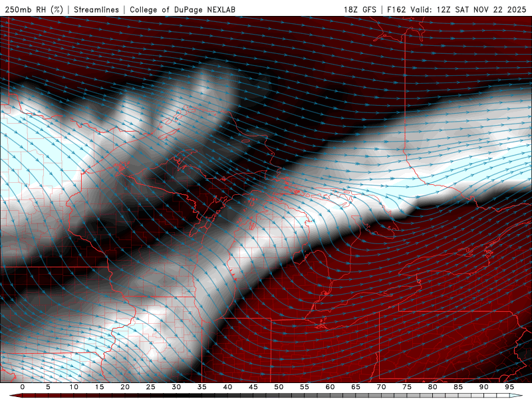Select the "5" label on color scale
The image size is (532, 399).
pyautogui.click(x=48, y=387)
